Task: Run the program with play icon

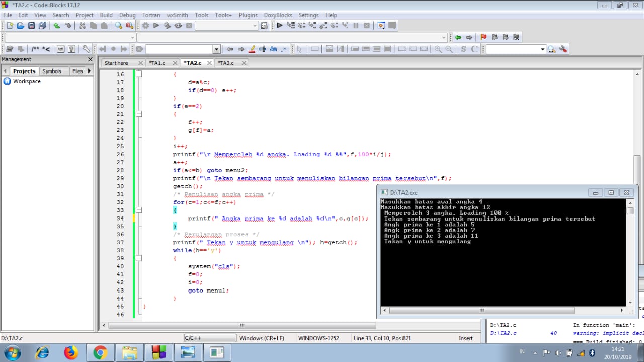Action: pyautogui.click(x=156, y=26)
